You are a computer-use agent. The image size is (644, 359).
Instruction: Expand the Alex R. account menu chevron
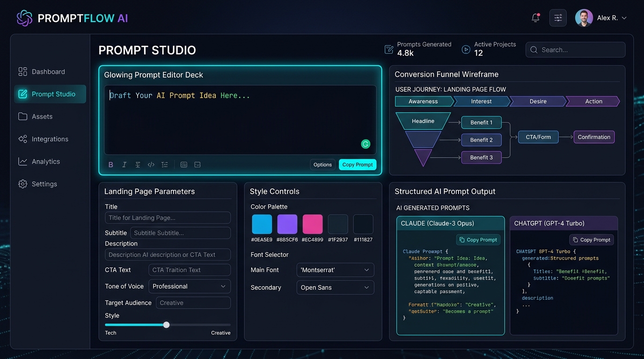point(624,18)
